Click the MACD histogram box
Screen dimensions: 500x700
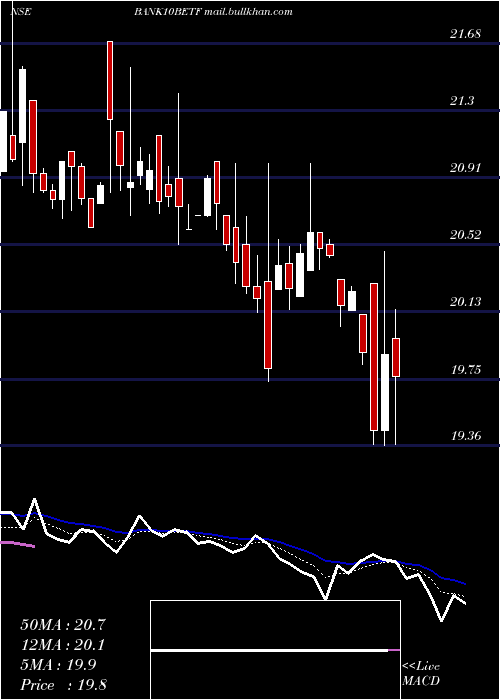coord(275,650)
